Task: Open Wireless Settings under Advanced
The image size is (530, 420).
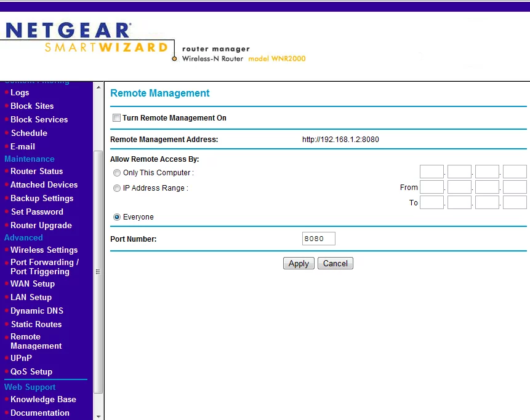Action: 44,250
